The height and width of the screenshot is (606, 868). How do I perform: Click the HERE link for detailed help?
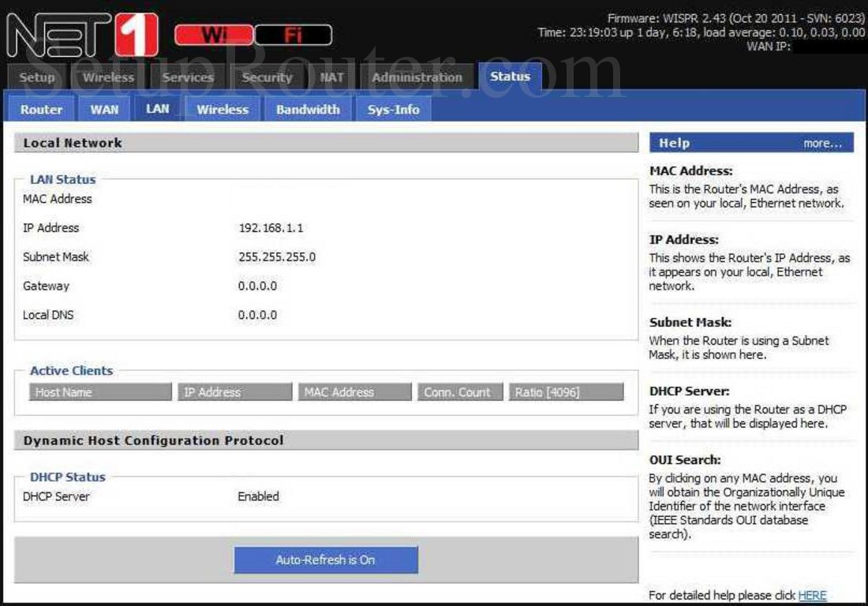point(812,595)
